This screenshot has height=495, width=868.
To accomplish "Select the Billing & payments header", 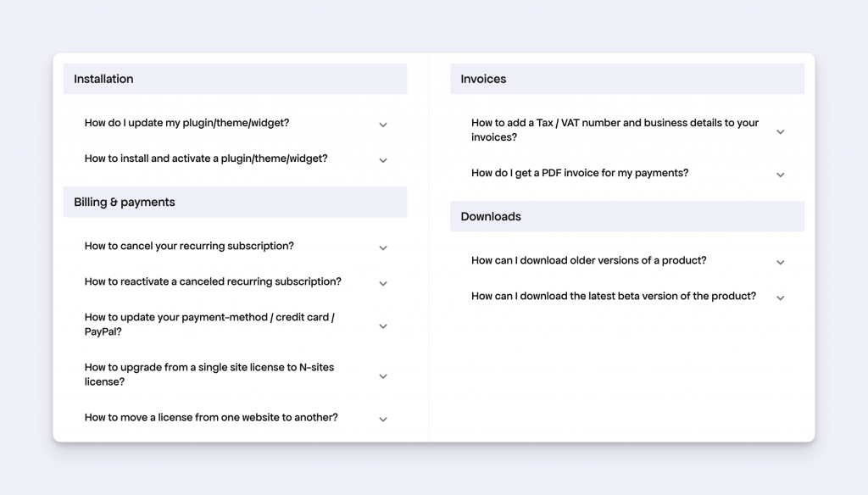I will tap(125, 202).
